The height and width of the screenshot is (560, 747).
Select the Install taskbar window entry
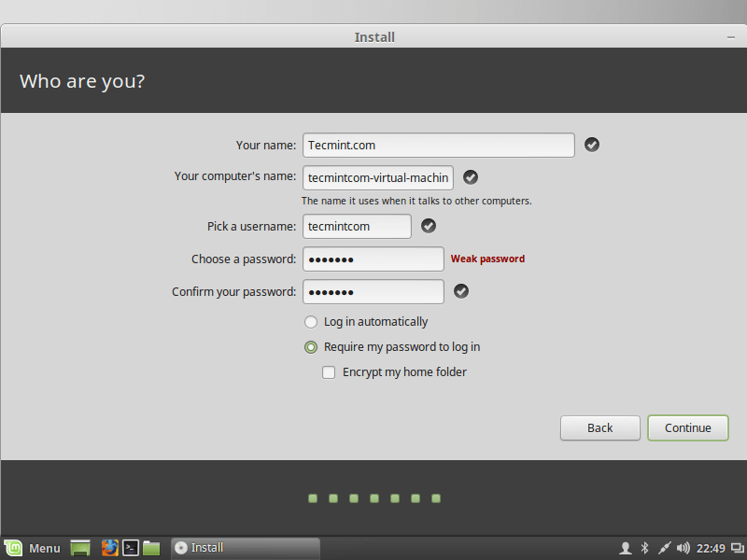pos(245,548)
